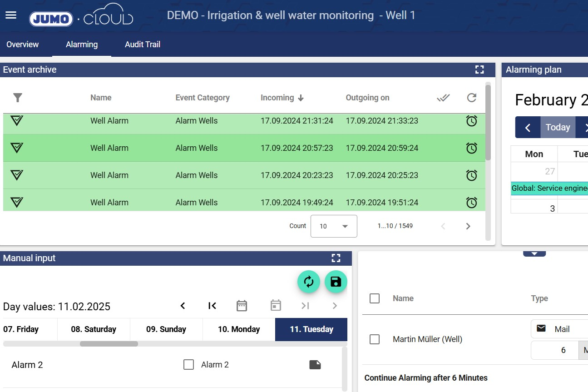This screenshot has width=588, height=392.
Task: Expand the collapsed panel arrow above recipients
Action: (x=534, y=253)
